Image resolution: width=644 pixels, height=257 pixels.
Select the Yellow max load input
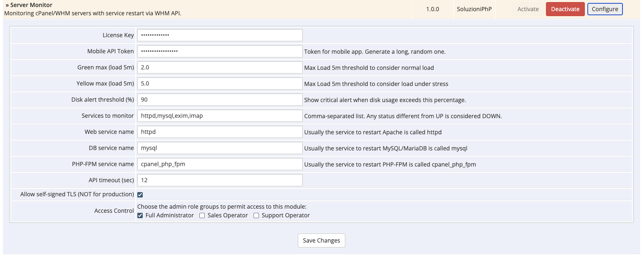pyautogui.click(x=220, y=83)
